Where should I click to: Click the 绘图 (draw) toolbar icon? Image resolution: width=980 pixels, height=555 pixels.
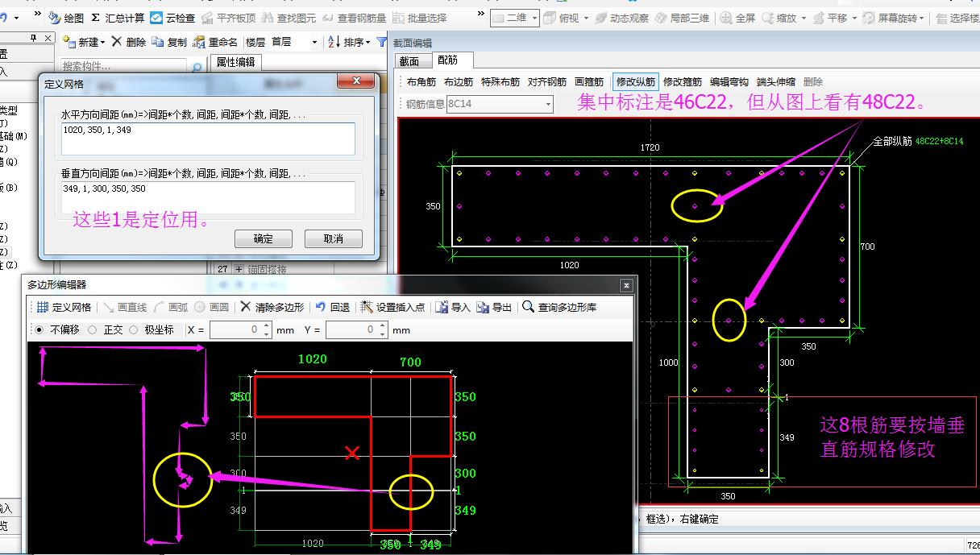click(x=66, y=18)
